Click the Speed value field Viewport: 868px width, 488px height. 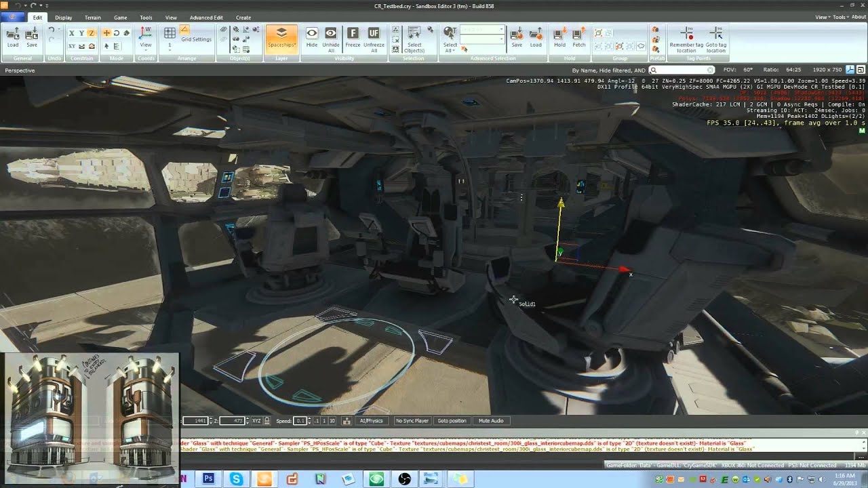(x=299, y=421)
